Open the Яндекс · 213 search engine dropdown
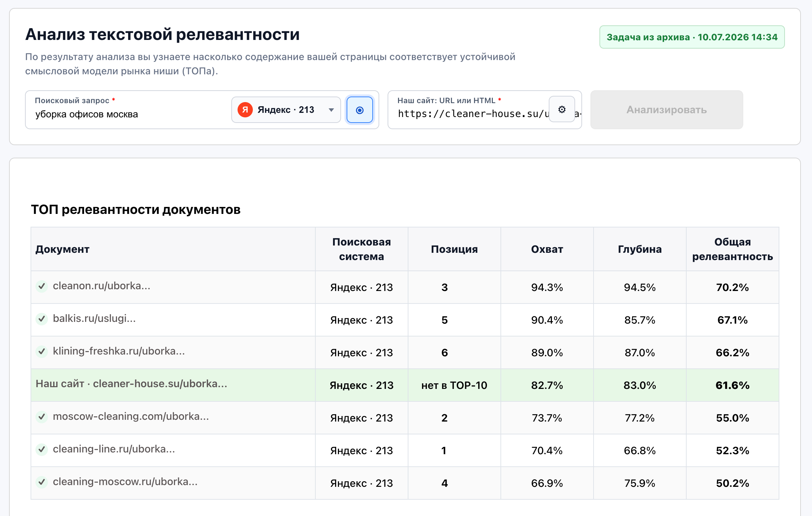812x516 pixels. click(x=286, y=110)
